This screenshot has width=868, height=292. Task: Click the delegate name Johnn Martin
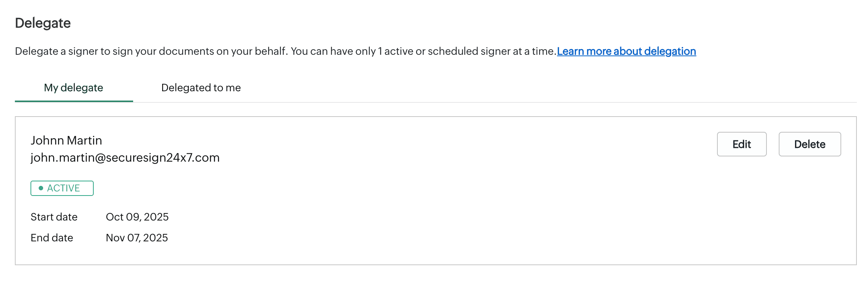point(66,140)
